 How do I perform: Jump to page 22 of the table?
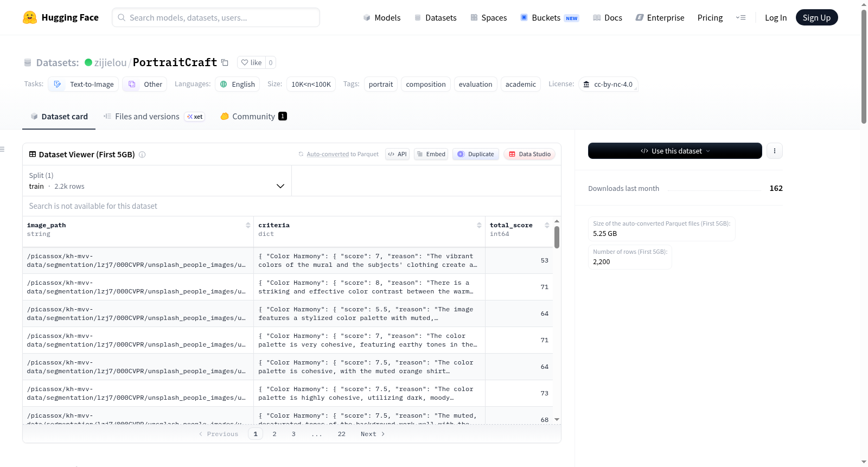click(341, 434)
